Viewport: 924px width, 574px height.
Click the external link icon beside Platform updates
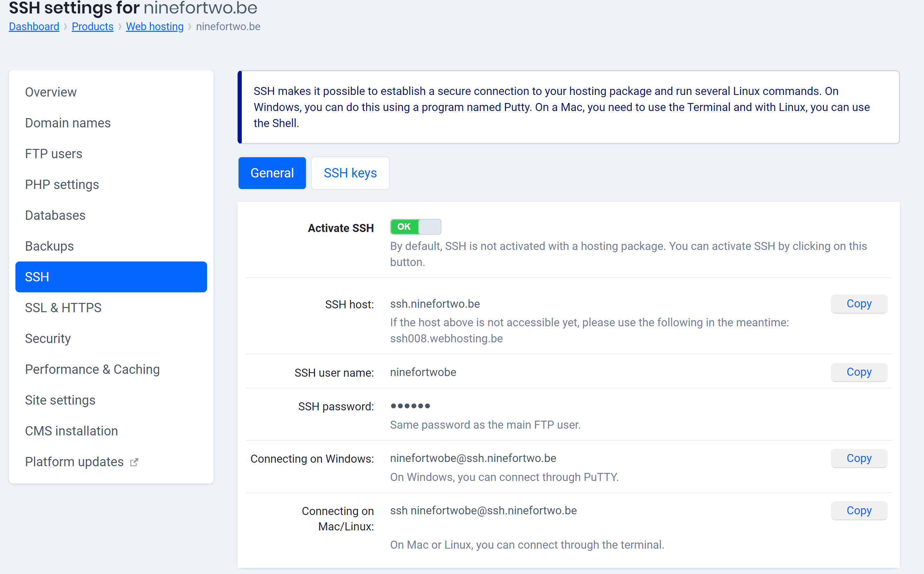(x=134, y=462)
